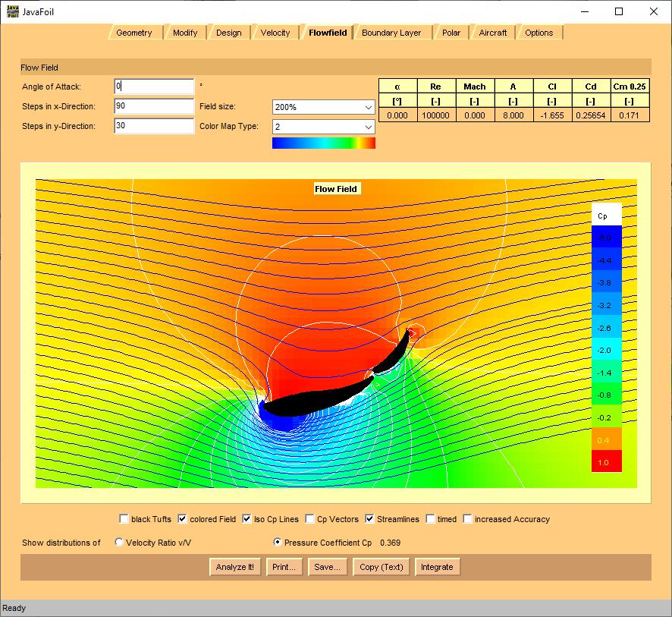Screen dimensions: 672x617
Task: Click the Mach column header
Action: pos(475,87)
